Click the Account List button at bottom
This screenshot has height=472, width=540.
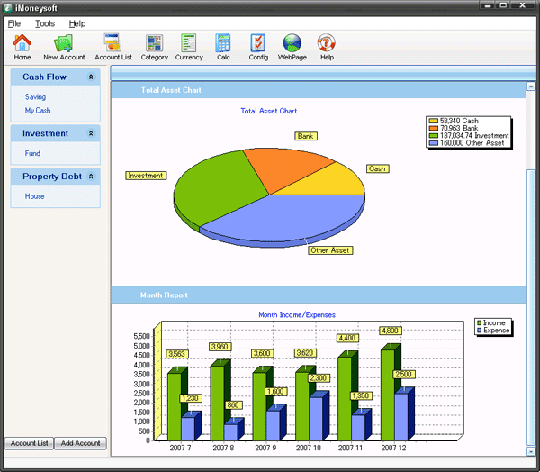coord(29,443)
